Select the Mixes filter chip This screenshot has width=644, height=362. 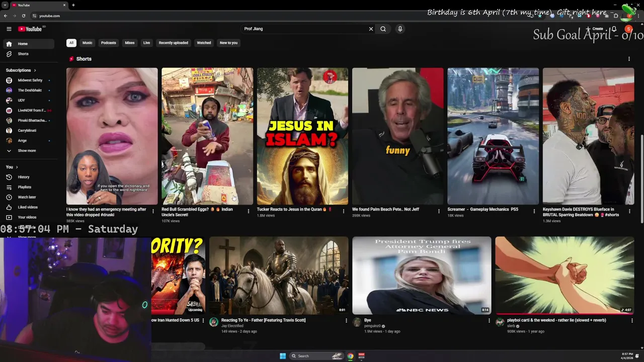tap(130, 43)
